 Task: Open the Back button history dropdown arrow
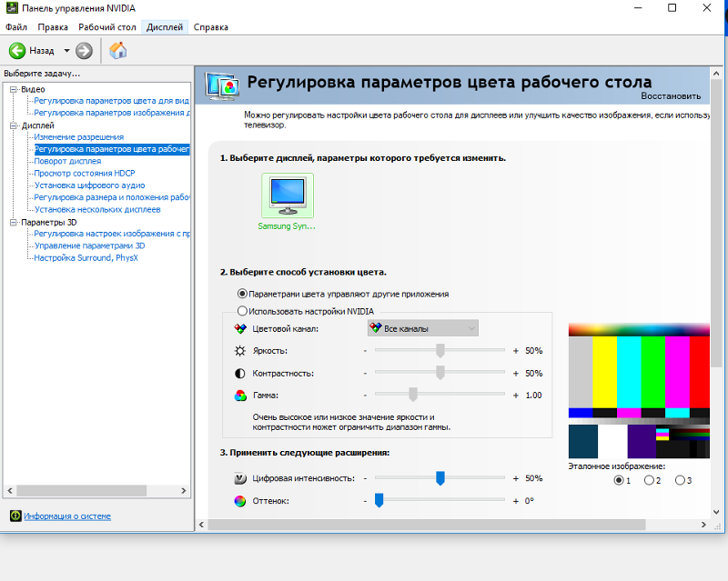tap(66, 51)
